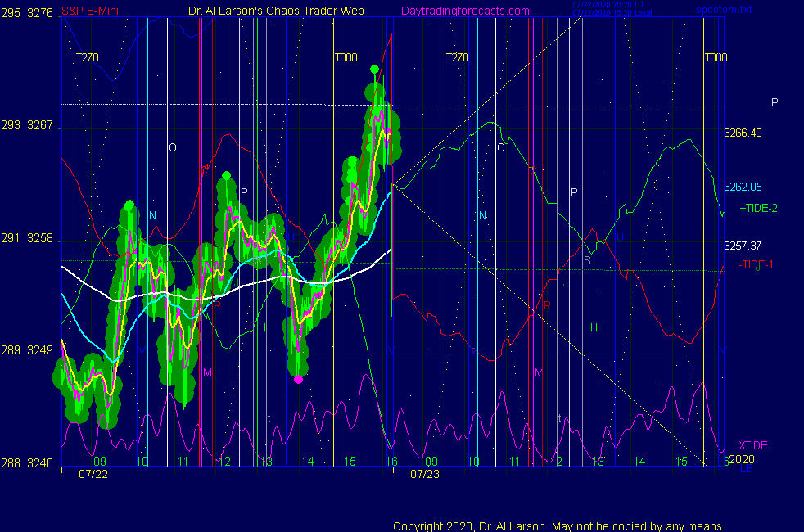Click the '09' hour label for 07/23

[431, 462]
